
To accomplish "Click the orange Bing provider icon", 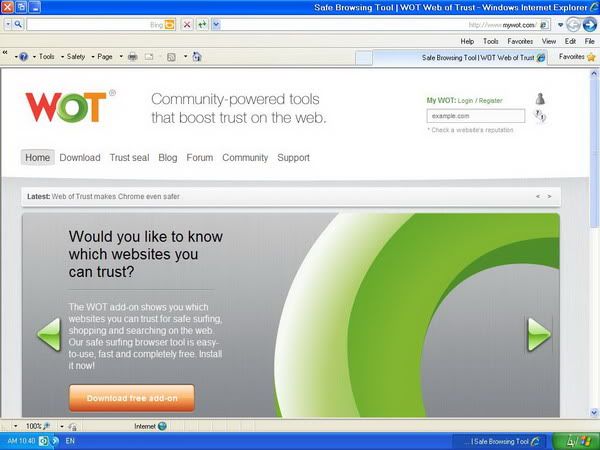I will pyautogui.click(x=170, y=25).
